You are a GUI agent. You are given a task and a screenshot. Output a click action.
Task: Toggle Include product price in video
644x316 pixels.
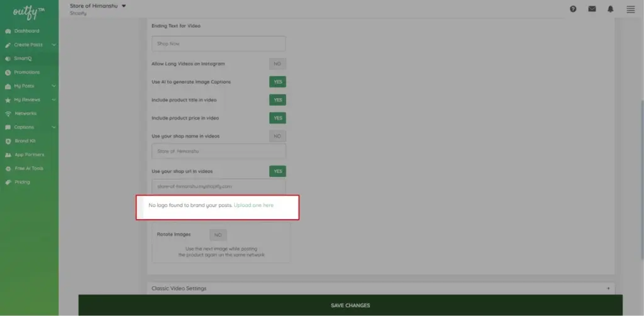coord(277,118)
